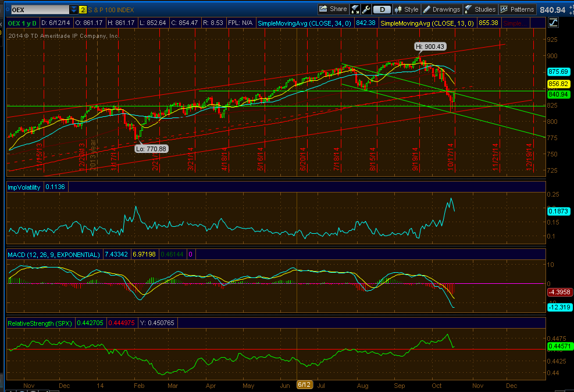Viewport: 574px width, 392px height.
Task: Click the Hi: 900.43 price bubble
Action: coord(430,47)
